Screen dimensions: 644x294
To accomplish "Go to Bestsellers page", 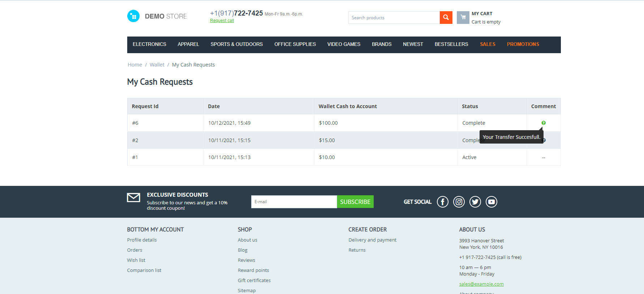I will 451,44.
